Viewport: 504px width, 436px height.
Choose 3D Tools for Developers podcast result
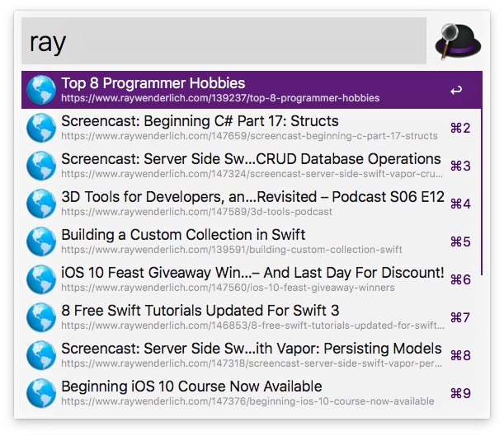click(252, 197)
